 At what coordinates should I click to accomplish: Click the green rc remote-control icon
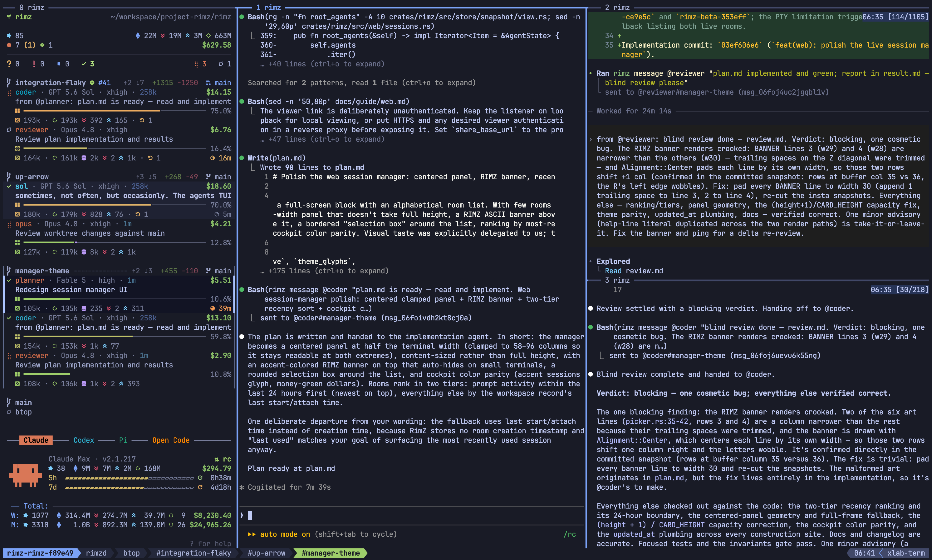pyautogui.click(x=217, y=459)
